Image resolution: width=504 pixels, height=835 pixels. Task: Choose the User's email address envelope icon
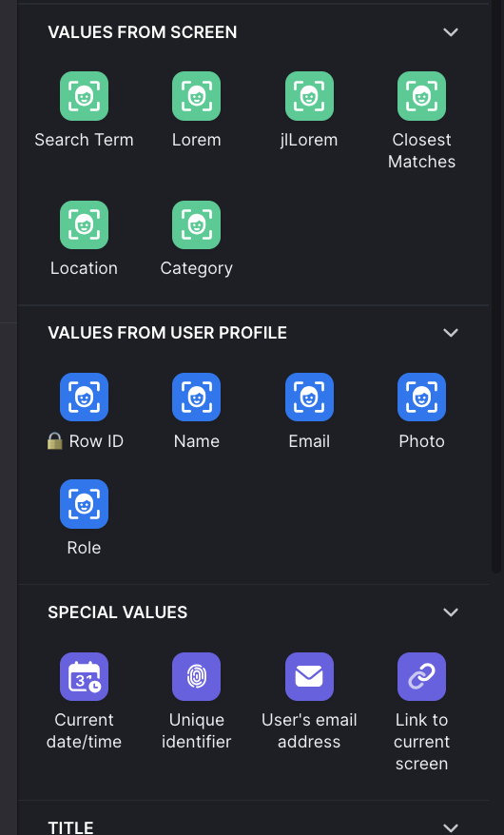[x=309, y=676]
